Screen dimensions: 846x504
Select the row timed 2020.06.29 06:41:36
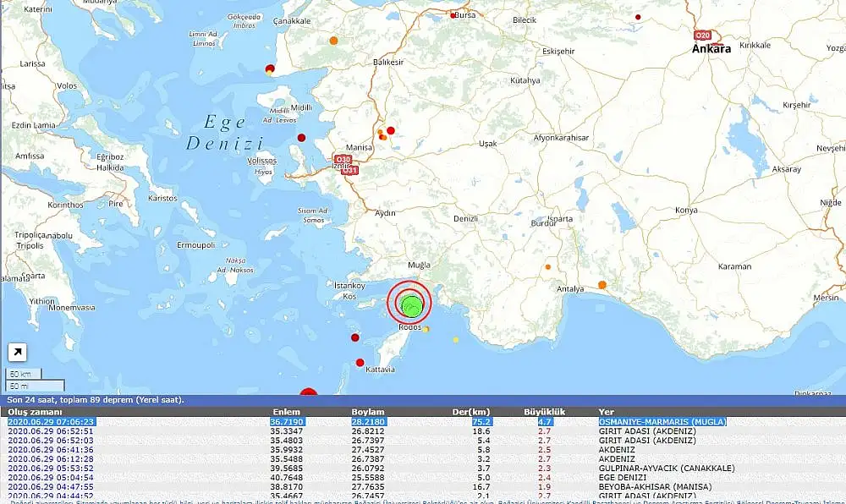coord(423,450)
